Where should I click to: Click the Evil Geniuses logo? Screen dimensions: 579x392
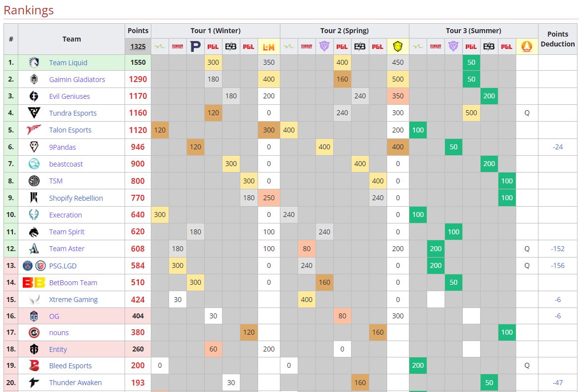pos(34,96)
